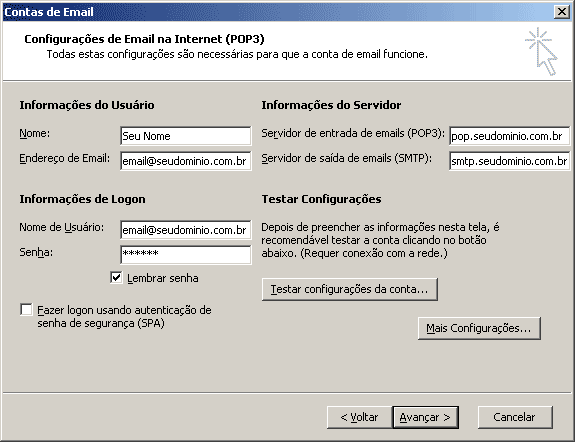This screenshot has height=442, width=575.
Task: Toggle the Lembrar senha checkbox
Action: (x=116, y=278)
